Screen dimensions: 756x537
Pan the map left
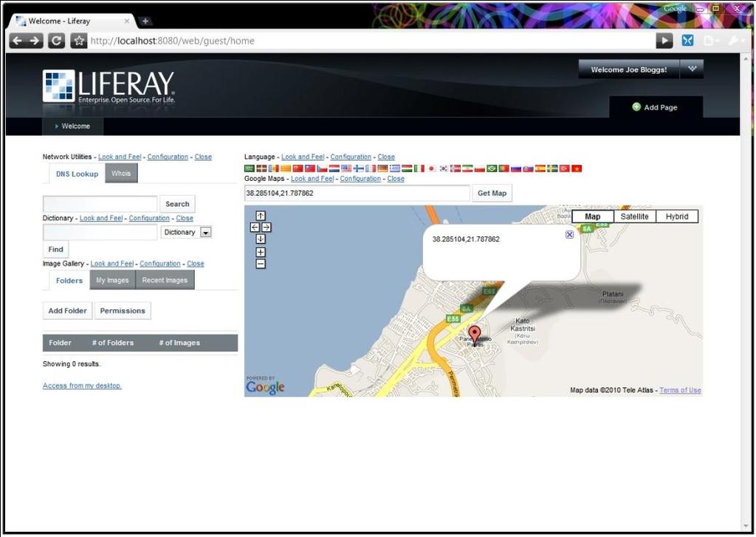(x=255, y=228)
